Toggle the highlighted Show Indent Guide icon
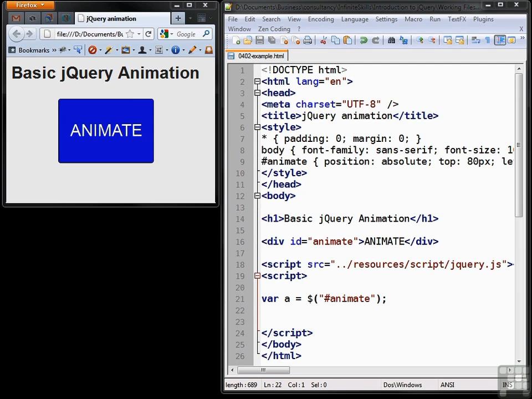 coord(500,40)
